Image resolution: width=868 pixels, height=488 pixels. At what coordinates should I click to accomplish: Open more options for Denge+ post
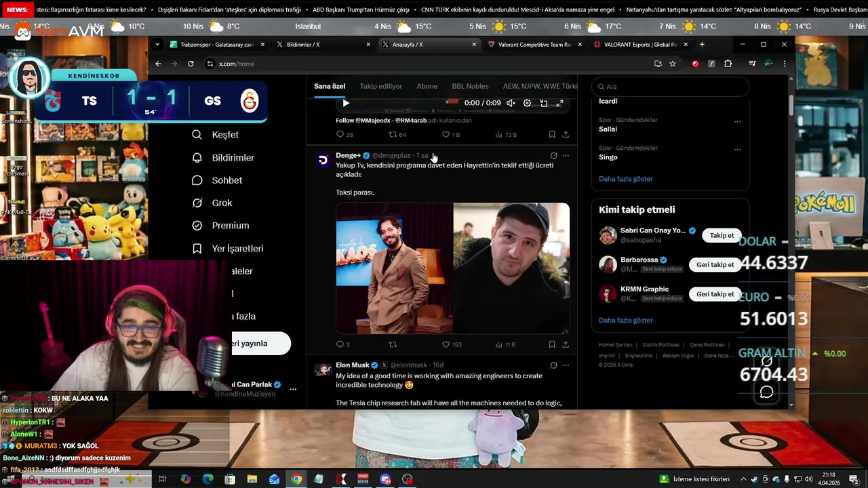coord(566,156)
